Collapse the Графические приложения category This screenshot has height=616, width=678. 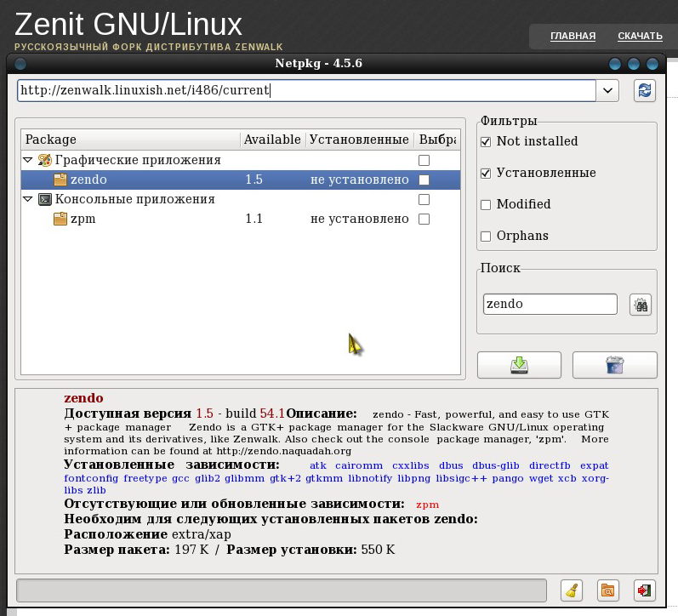(28, 160)
